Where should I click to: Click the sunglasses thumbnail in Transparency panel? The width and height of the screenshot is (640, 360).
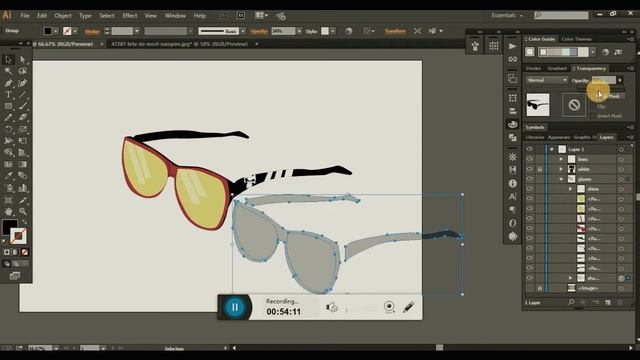538,105
